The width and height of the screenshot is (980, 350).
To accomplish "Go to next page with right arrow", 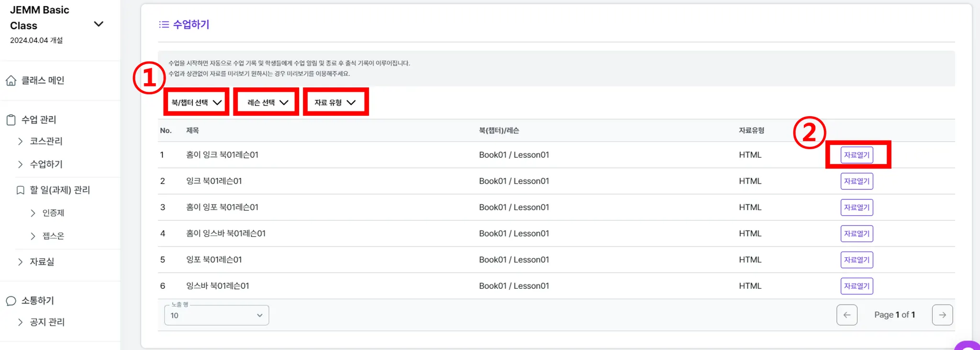I will (943, 315).
